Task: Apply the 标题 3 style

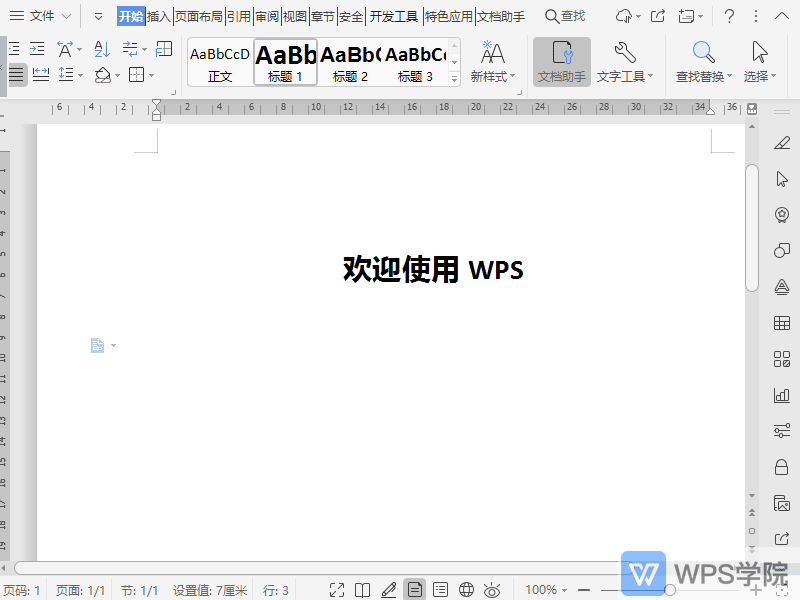Action: 415,62
